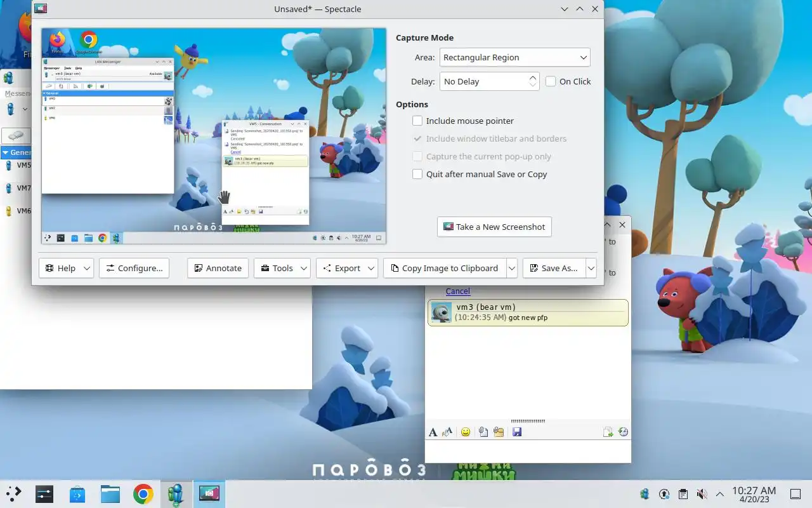Click the screenshot preview thumbnail

coord(214,136)
